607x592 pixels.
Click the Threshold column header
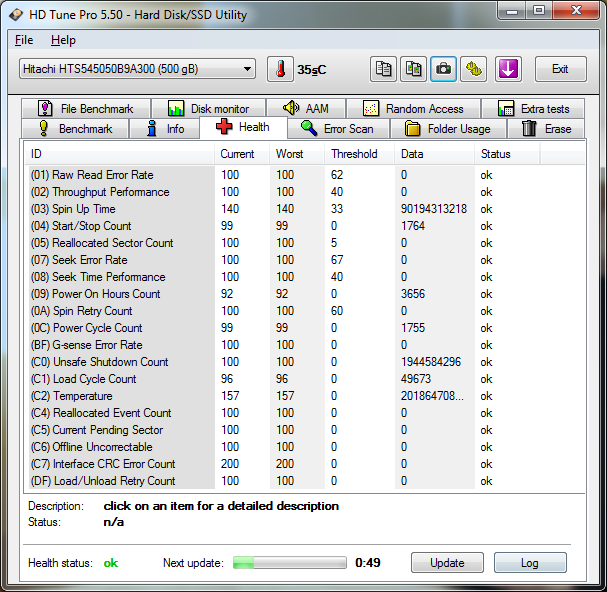coord(360,154)
